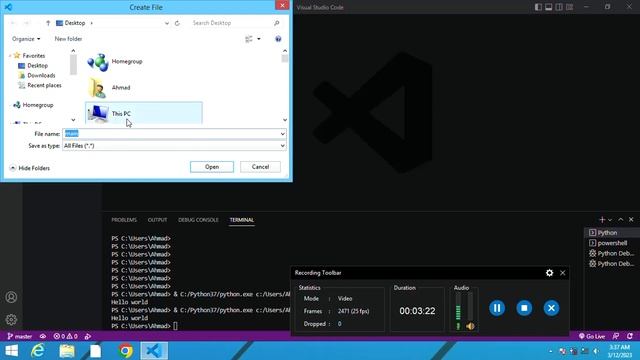This screenshot has height=360, width=640.
Task: Click Go Live in the status bar
Action: [x=592, y=336]
